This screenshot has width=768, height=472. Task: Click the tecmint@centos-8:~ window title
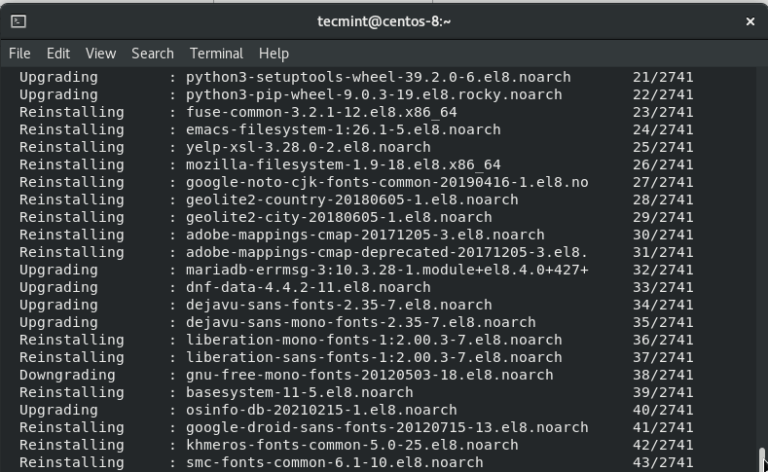point(384,20)
